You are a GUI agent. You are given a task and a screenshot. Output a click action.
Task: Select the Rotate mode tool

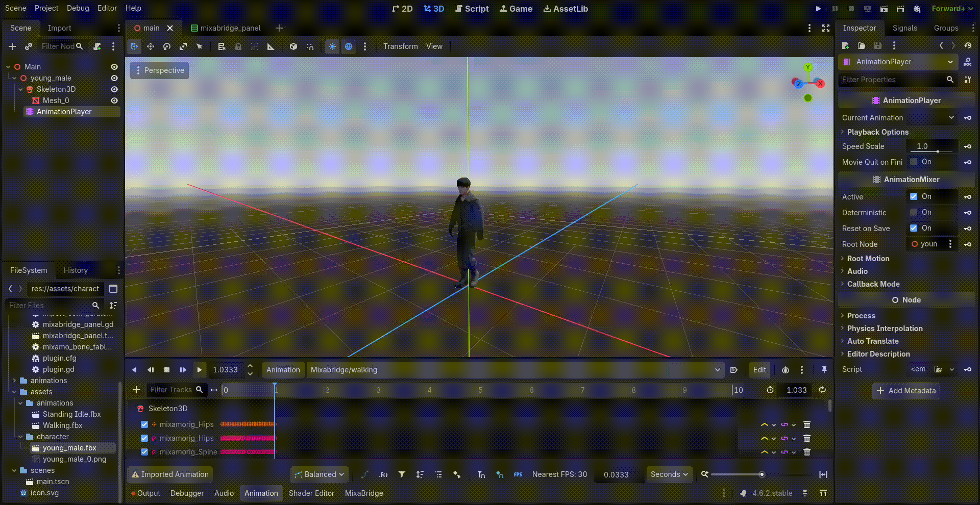tap(167, 46)
